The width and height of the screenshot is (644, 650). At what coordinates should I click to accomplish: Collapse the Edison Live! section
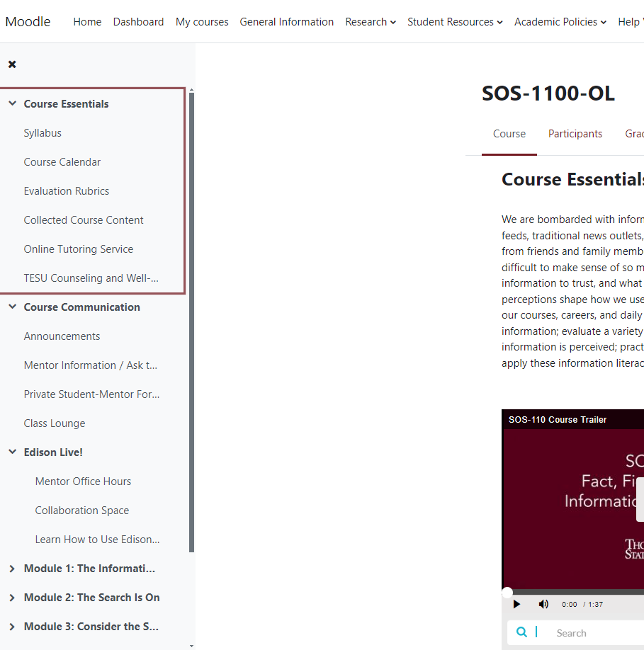pos(12,452)
